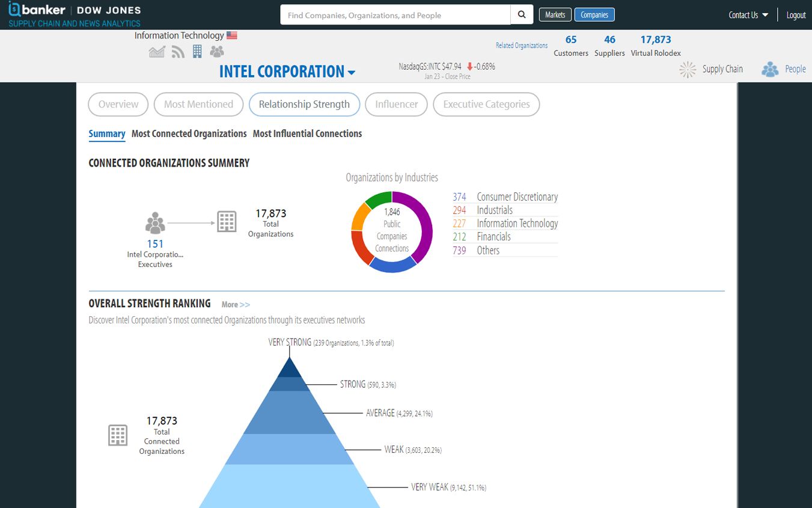Open the Contact Us dropdown
The image size is (812, 508).
(748, 15)
